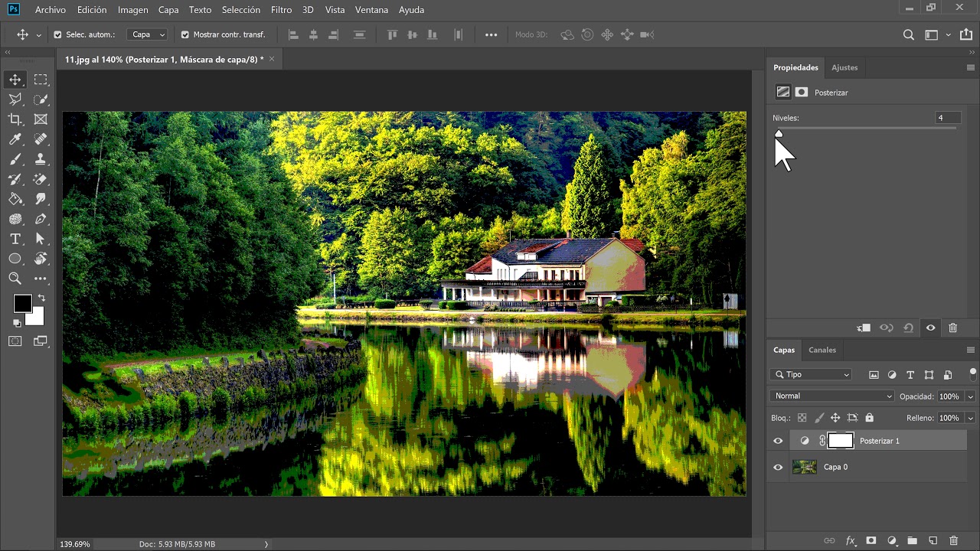Select the Rectangular Marquee tool
This screenshot has height=551, width=980.
tap(41, 80)
